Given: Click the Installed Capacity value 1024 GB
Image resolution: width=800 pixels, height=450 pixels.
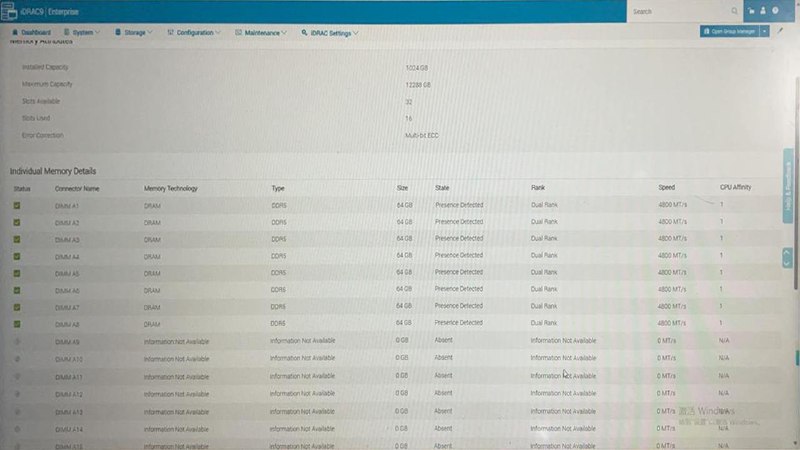Looking at the screenshot, I should point(416,68).
